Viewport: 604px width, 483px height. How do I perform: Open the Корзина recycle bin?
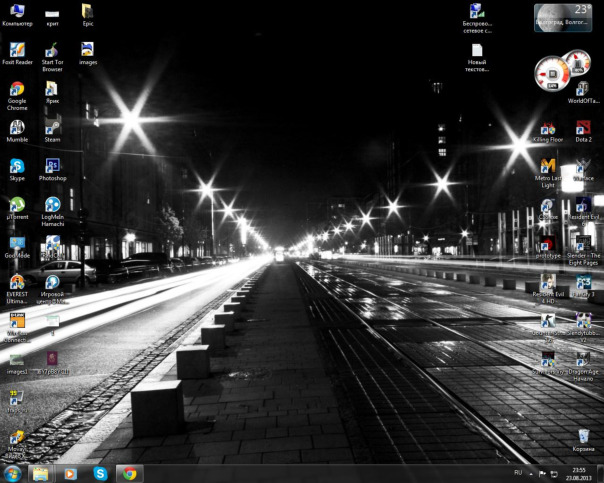coord(583,437)
